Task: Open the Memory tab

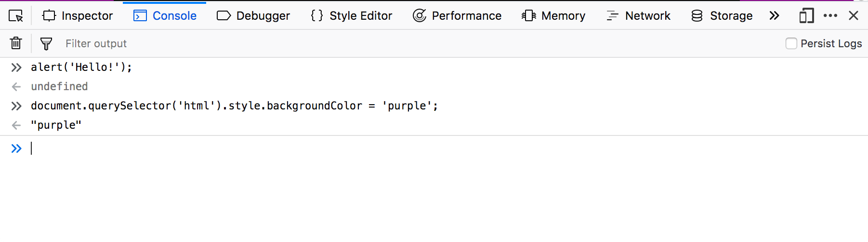Action: (x=553, y=16)
